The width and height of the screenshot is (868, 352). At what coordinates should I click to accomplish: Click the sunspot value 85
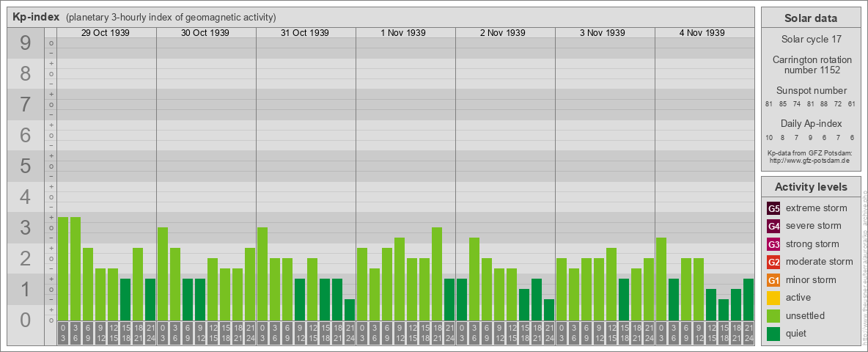click(783, 104)
